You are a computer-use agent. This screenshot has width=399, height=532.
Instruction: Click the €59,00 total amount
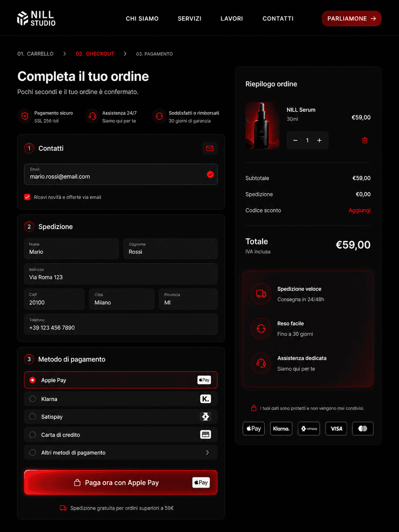pos(353,245)
